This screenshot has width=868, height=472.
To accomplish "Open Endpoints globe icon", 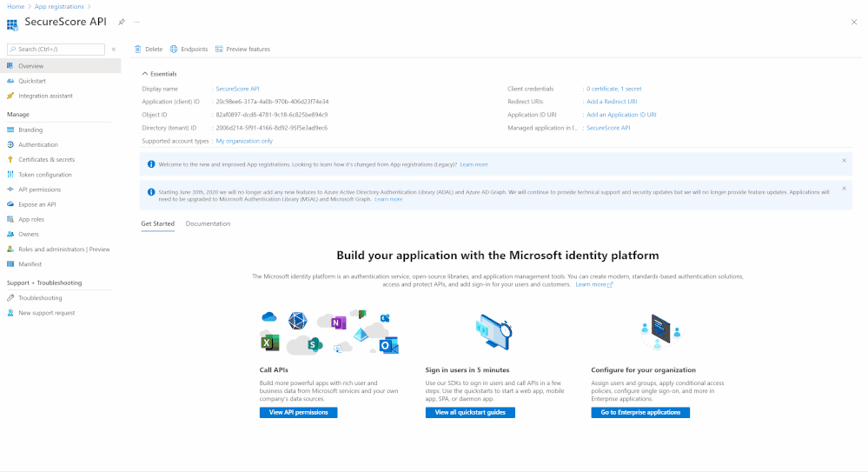I will click(174, 50).
